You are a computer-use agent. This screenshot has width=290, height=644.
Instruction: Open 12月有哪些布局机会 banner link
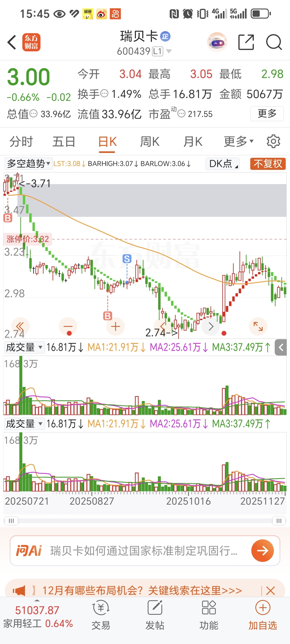tap(142, 591)
